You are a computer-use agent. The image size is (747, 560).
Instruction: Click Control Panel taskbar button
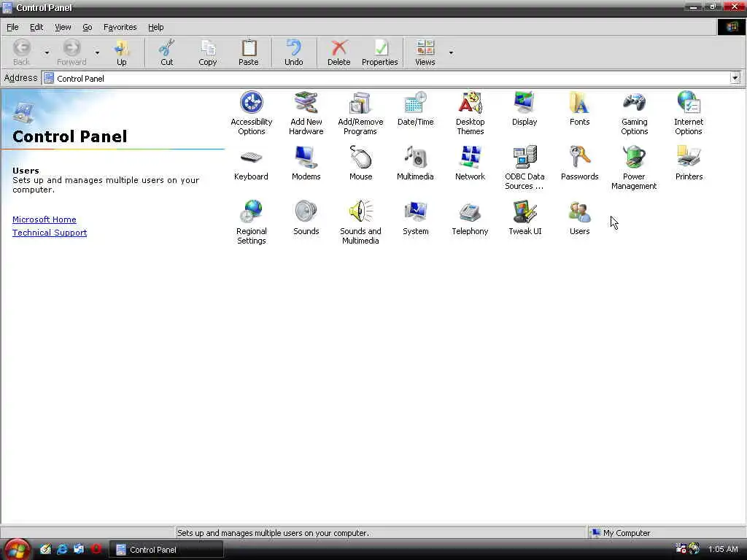(x=166, y=550)
